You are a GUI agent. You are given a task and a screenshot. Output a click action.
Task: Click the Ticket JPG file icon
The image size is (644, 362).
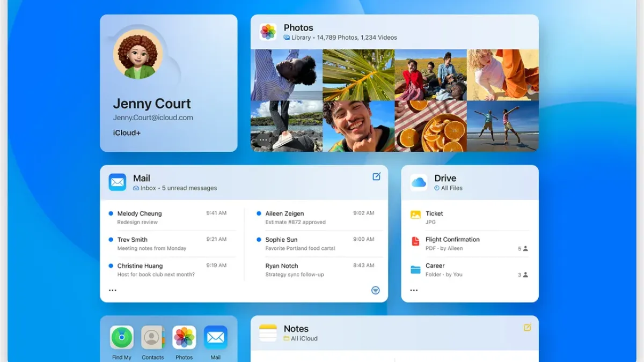[415, 215]
